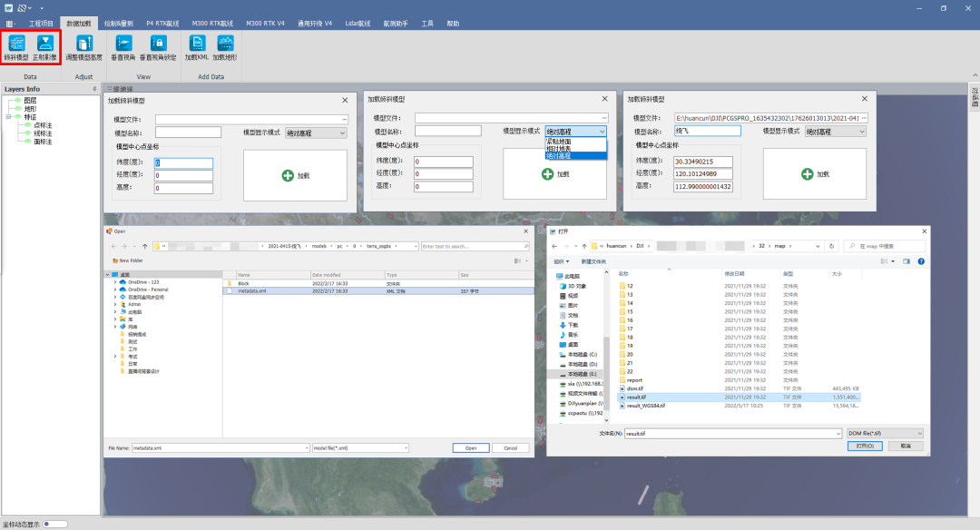Click the 倾斜模型 ribbon icon
The width and height of the screenshot is (980, 530).
[16, 44]
